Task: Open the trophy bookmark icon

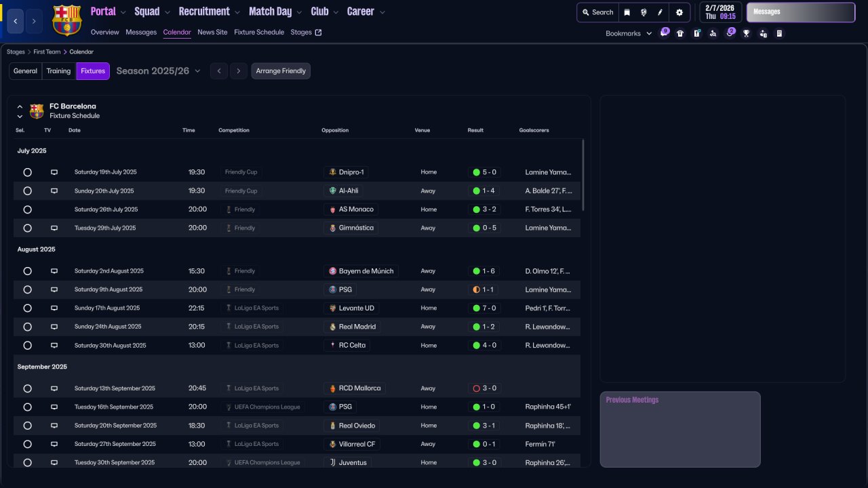Action: click(x=746, y=33)
